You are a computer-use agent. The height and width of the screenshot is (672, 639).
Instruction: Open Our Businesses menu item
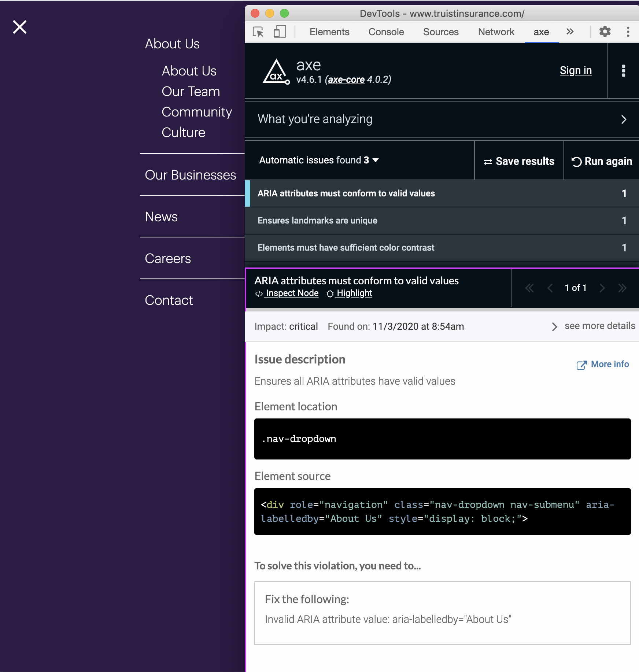point(191,175)
